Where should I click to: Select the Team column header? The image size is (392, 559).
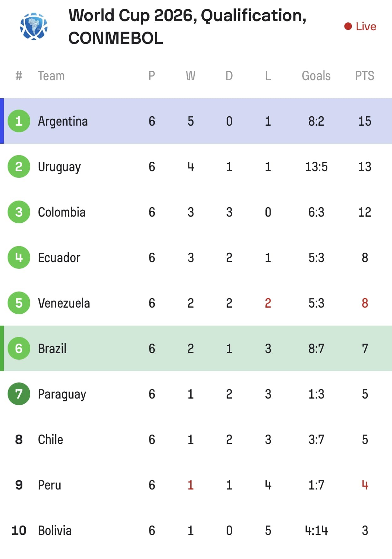51,76
